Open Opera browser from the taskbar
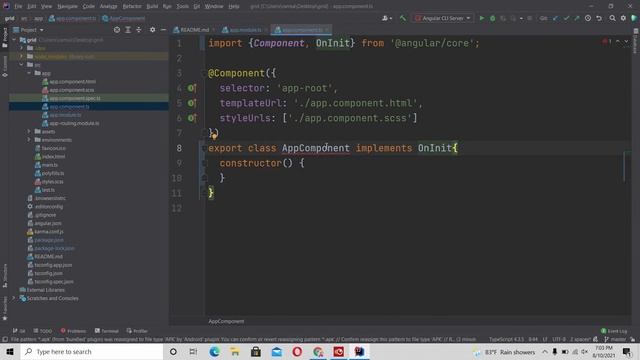Screen dimensions: 640x360 click(297, 351)
